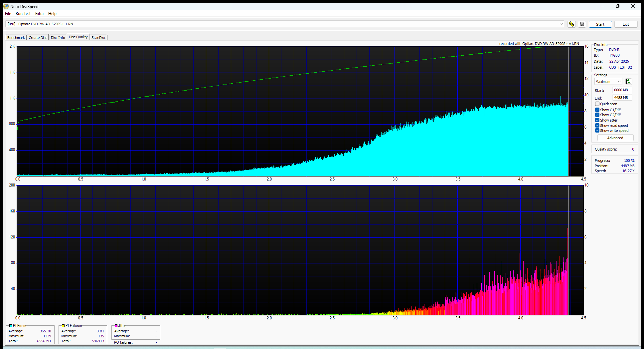This screenshot has width=644, height=349.
Task: Click the End position MB field
Action: [x=621, y=98]
